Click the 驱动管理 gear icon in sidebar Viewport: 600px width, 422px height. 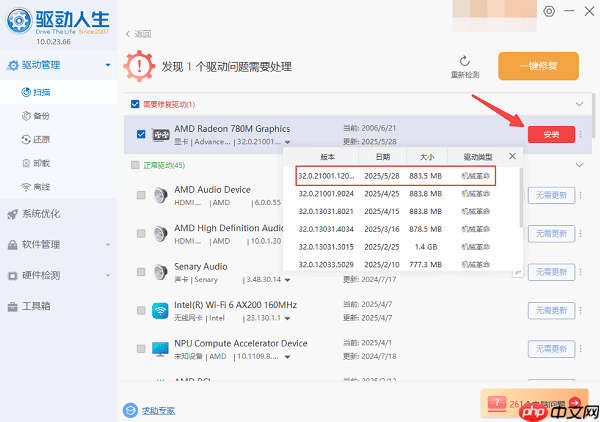tap(13, 65)
